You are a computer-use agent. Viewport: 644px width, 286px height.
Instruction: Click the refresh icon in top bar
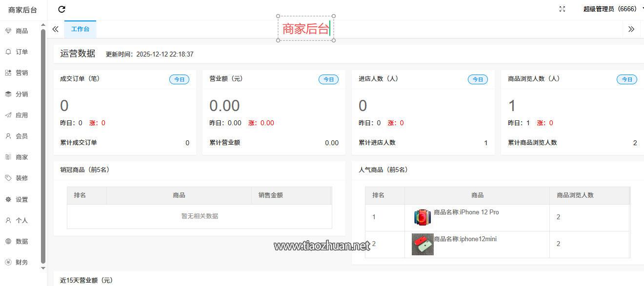click(x=61, y=9)
